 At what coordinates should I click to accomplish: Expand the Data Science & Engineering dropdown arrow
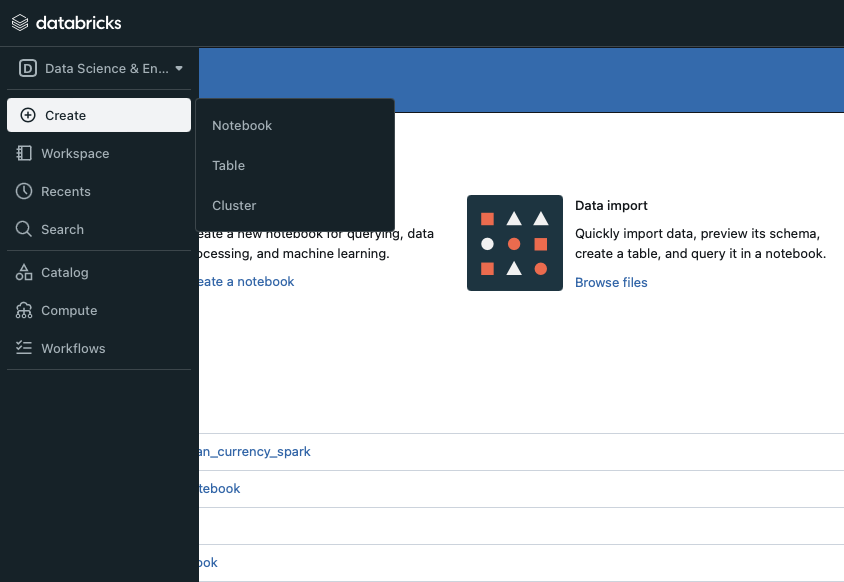point(179,69)
